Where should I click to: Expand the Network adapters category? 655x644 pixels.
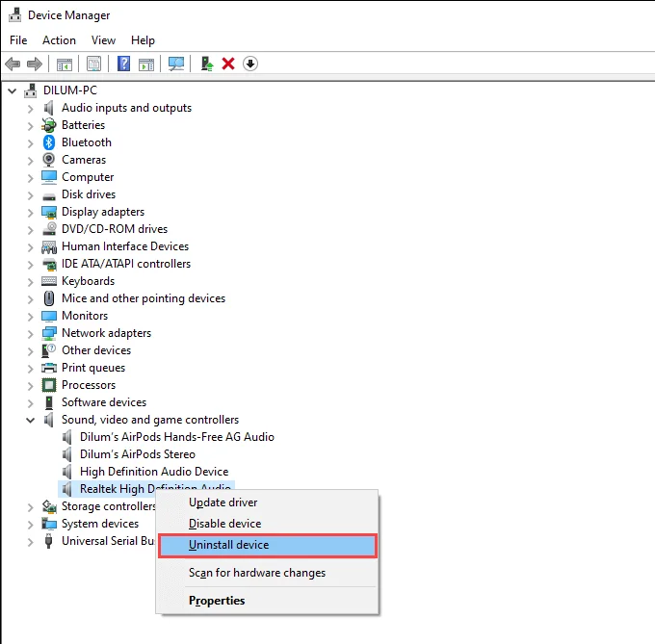pyautogui.click(x=30, y=334)
